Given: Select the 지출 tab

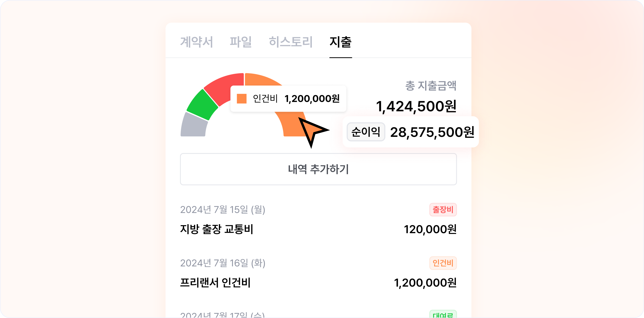Looking at the screenshot, I should (341, 42).
